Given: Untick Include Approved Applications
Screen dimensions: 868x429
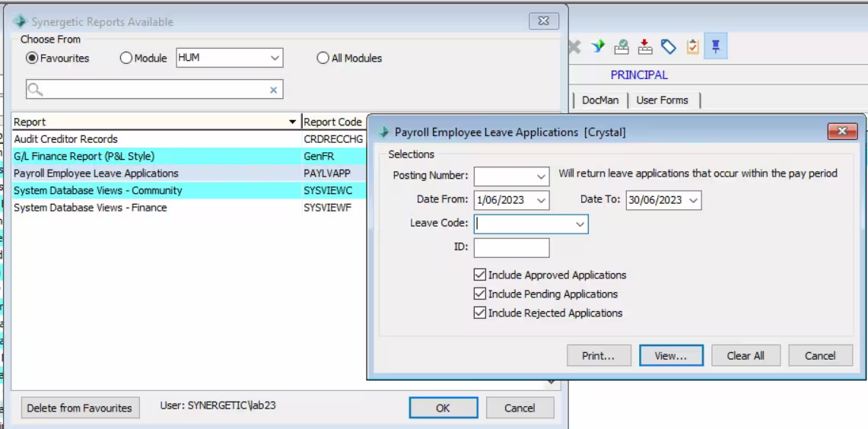Looking at the screenshot, I should [x=480, y=275].
